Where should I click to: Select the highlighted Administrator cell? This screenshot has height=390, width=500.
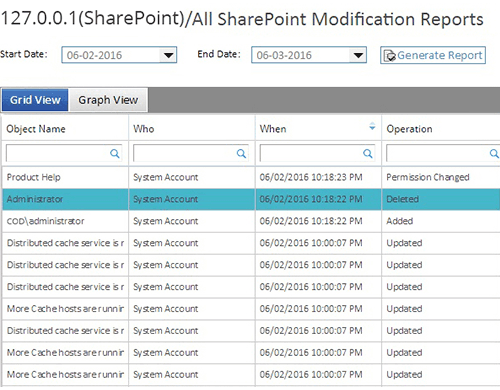(x=65, y=199)
